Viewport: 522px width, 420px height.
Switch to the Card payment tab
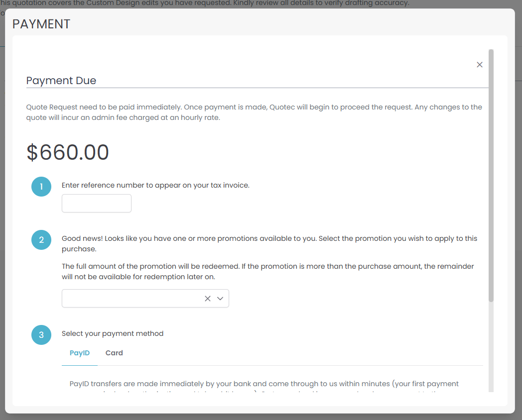coord(114,353)
